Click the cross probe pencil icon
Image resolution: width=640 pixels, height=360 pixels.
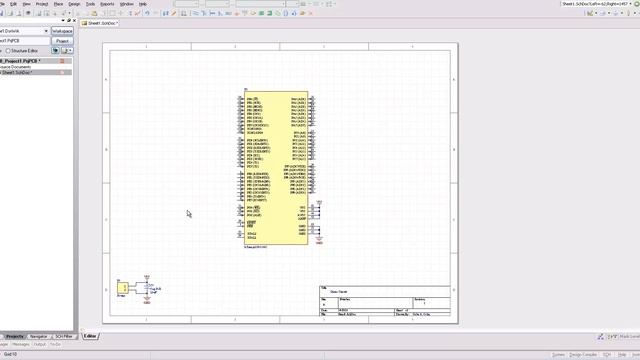point(174,13)
